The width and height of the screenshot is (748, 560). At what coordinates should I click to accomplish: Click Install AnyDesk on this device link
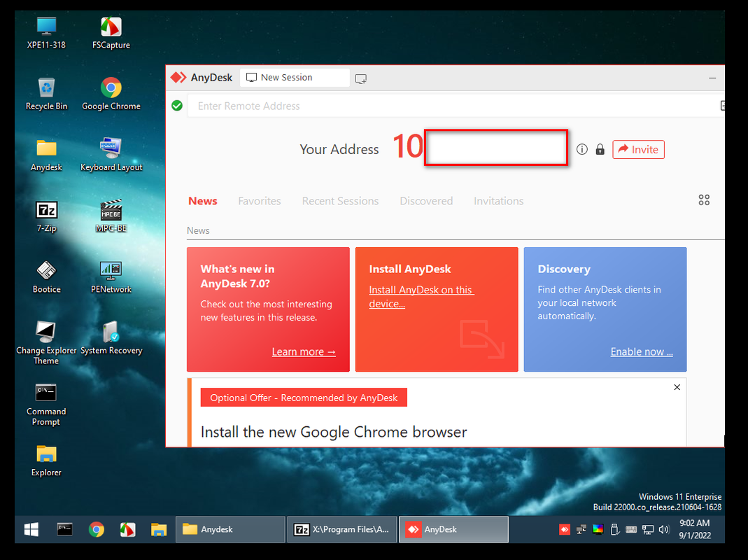click(421, 297)
